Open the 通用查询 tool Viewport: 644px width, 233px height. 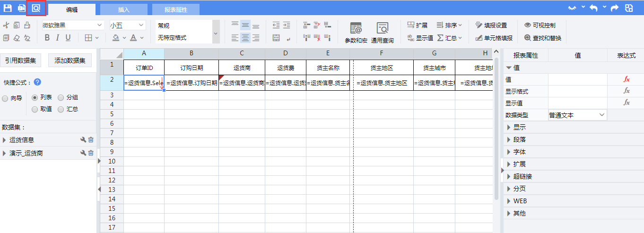coord(382,32)
